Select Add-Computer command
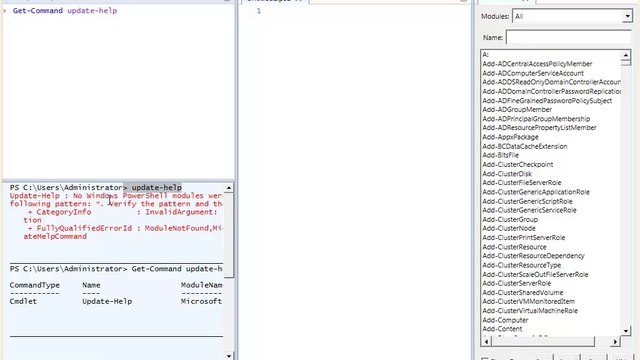The height and width of the screenshot is (360, 640). [505, 320]
